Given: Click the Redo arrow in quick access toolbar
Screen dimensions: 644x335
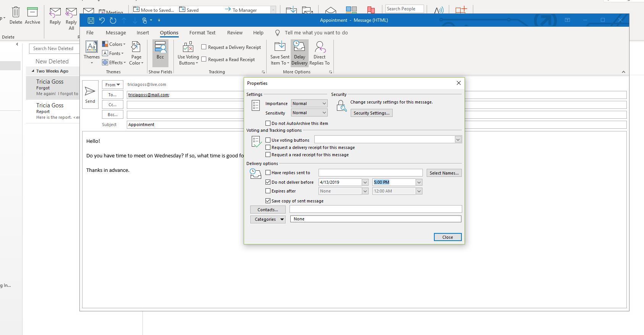Looking at the screenshot, I should 113,20.
